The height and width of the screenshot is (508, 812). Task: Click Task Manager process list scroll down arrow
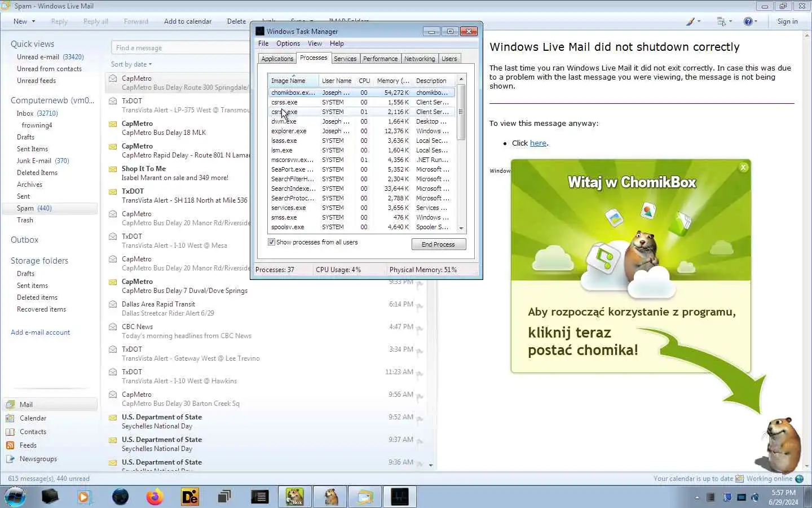[x=461, y=229]
